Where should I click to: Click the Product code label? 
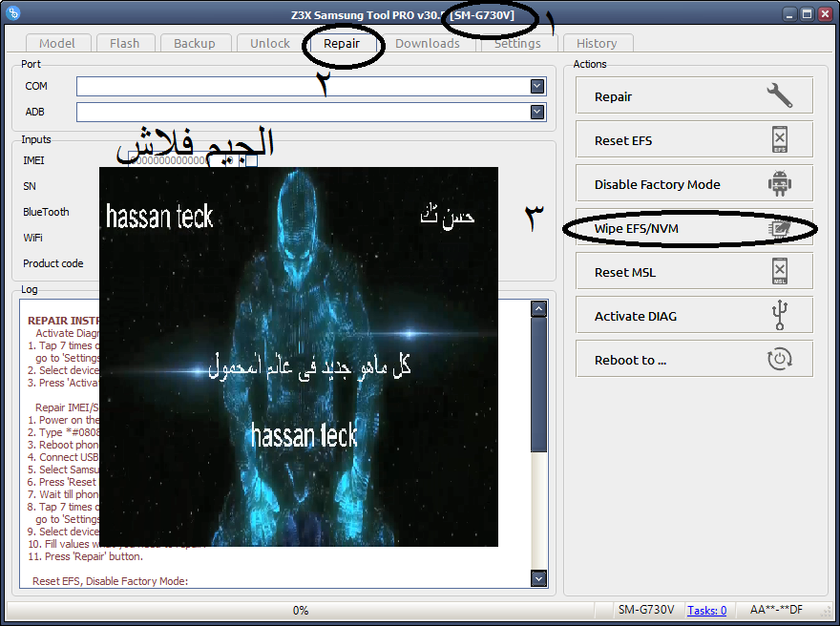coord(53,263)
